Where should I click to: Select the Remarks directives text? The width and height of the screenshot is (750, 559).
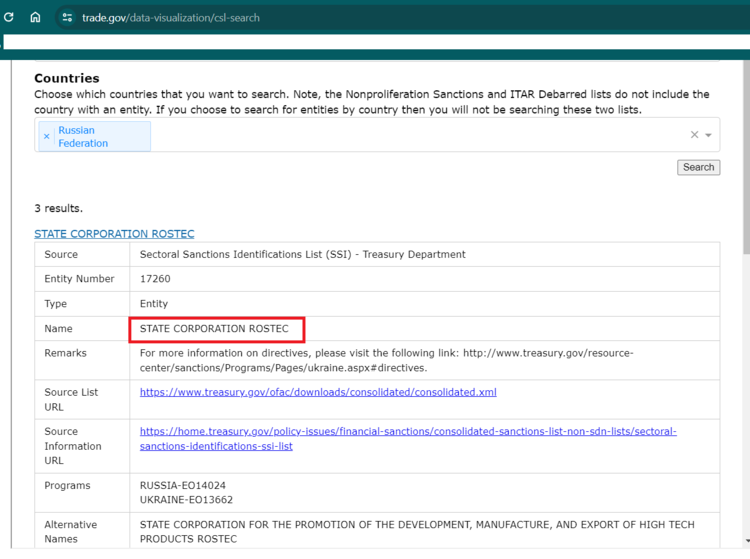(386, 361)
